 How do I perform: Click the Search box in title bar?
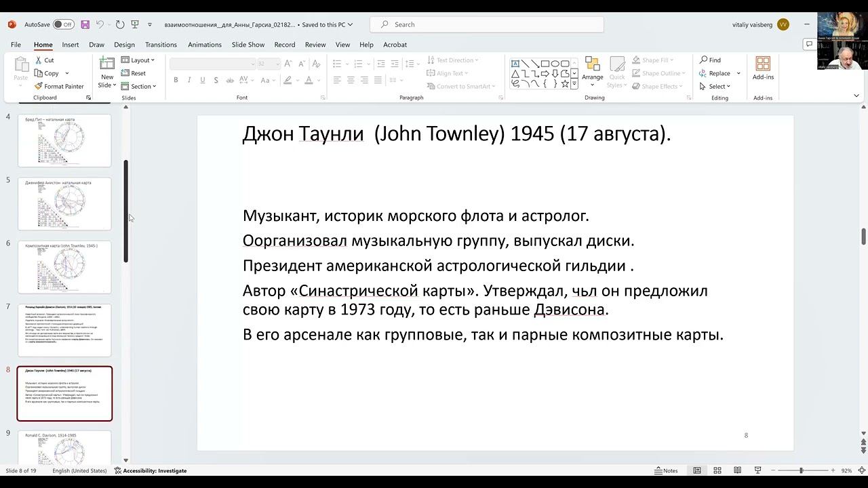click(486, 24)
